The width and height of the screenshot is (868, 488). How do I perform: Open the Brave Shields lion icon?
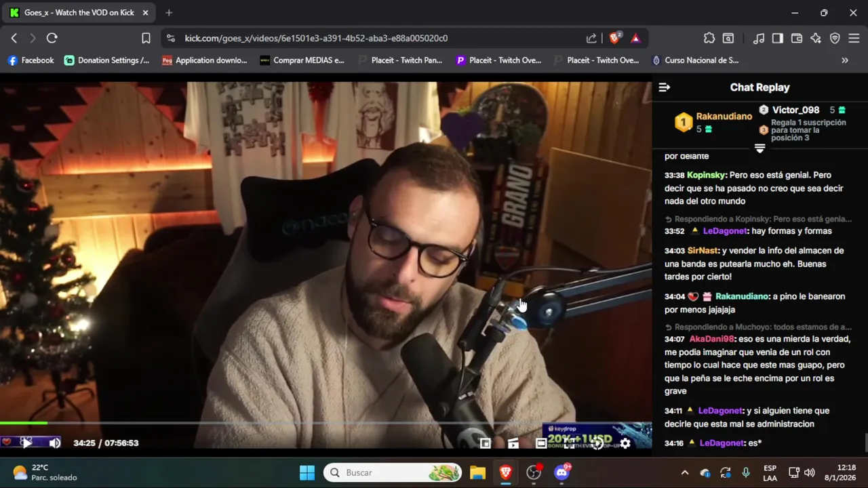coord(614,38)
